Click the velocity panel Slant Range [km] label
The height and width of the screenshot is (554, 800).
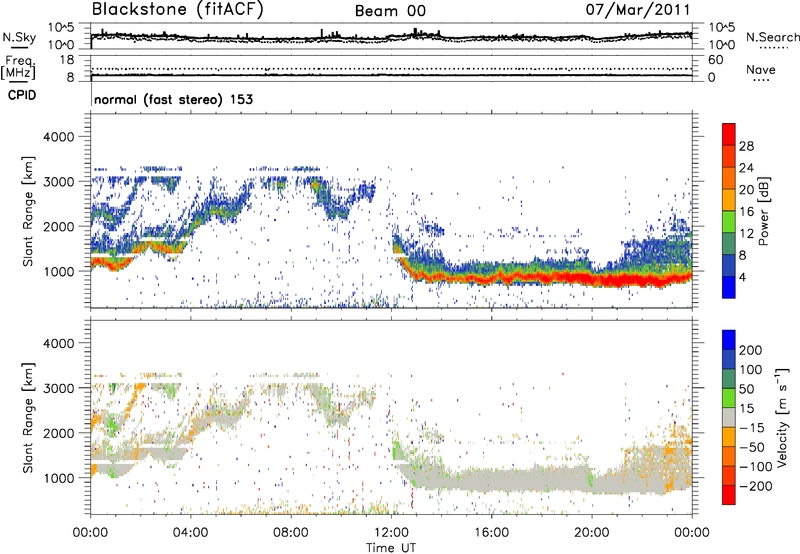click(x=28, y=418)
